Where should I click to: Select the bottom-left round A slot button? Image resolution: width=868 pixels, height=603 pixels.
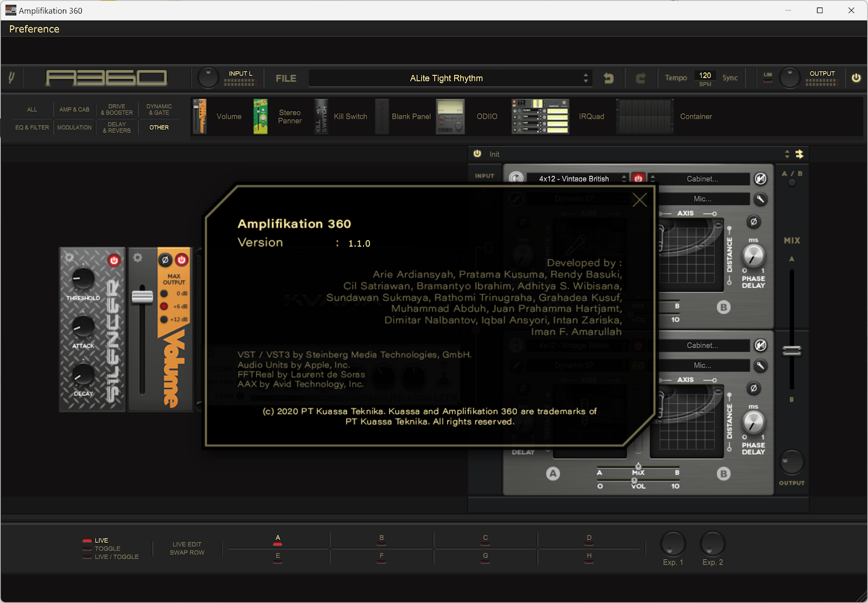553,473
